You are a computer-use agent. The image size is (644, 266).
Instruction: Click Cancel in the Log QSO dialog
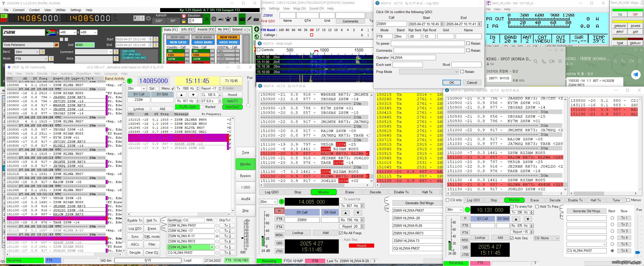tap(472, 83)
